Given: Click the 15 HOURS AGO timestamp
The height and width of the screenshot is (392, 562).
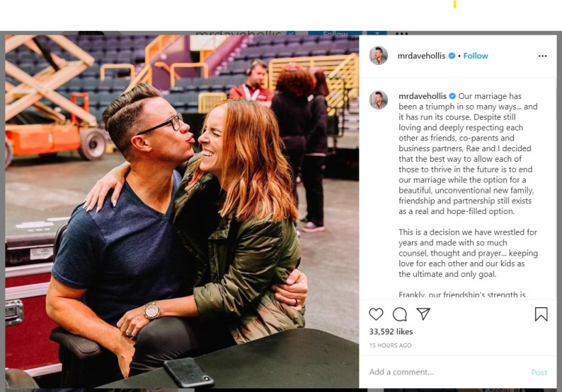Looking at the screenshot, I should [390, 346].
